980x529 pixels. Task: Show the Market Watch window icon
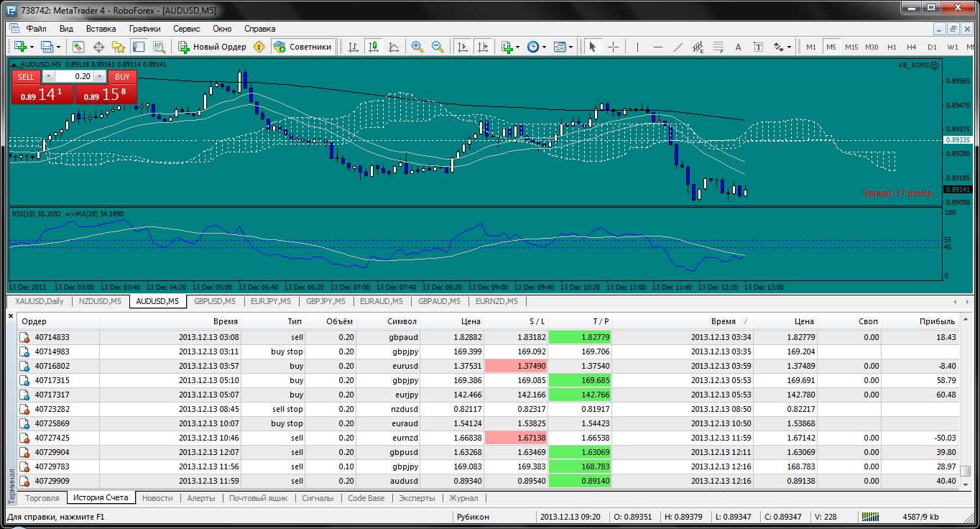(78, 47)
